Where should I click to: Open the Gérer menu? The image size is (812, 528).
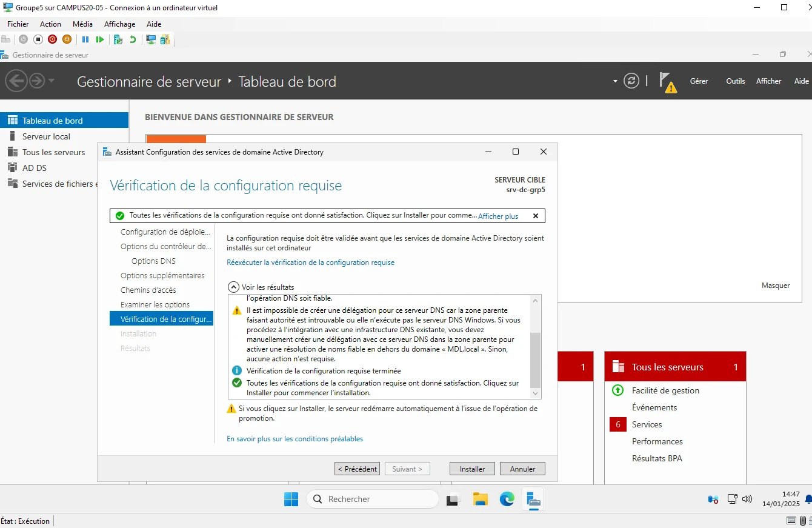point(699,81)
